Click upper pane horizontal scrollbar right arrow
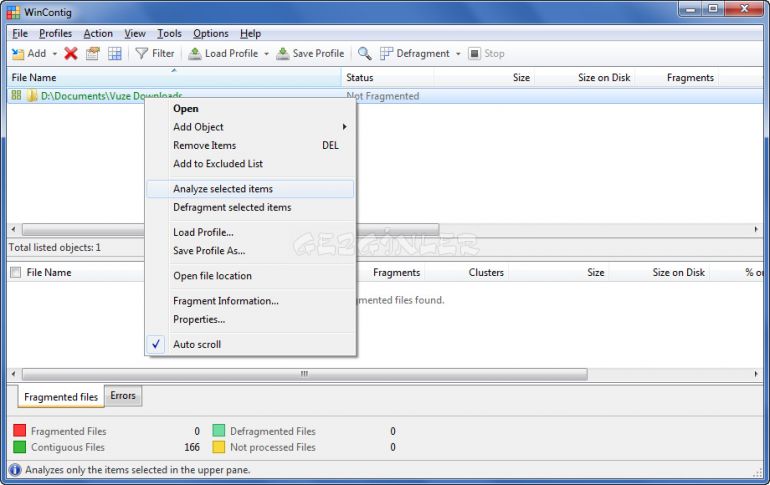Image resolution: width=770 pixels, height=485 pixels. click(756, 229)
